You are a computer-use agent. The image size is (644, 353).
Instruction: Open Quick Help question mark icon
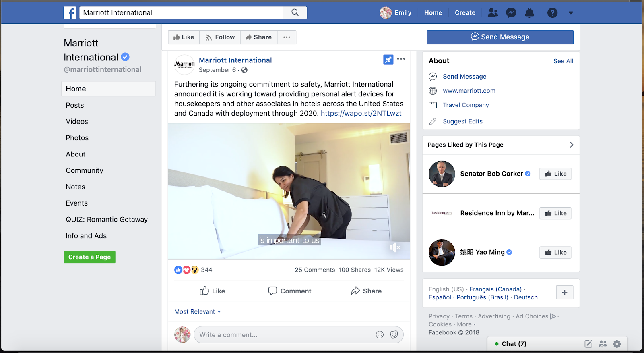553,13
